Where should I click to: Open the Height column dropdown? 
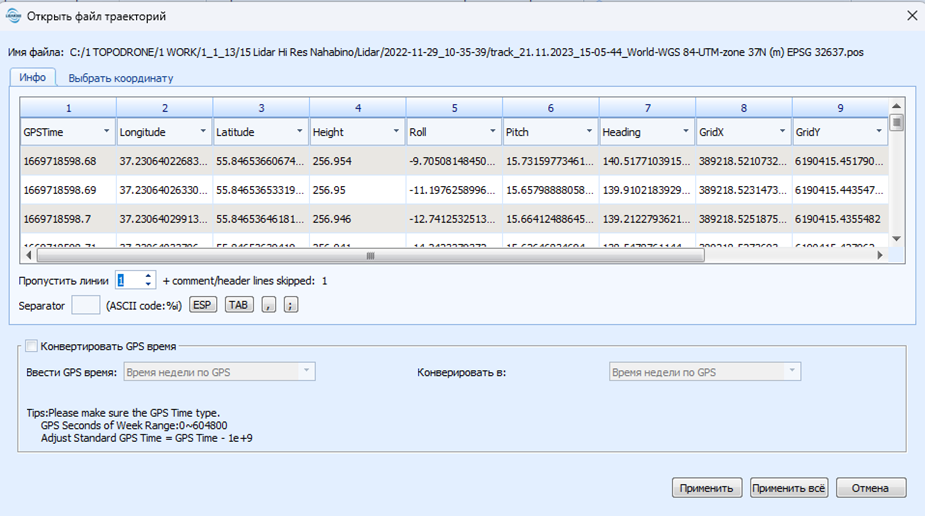click(396, 131)
